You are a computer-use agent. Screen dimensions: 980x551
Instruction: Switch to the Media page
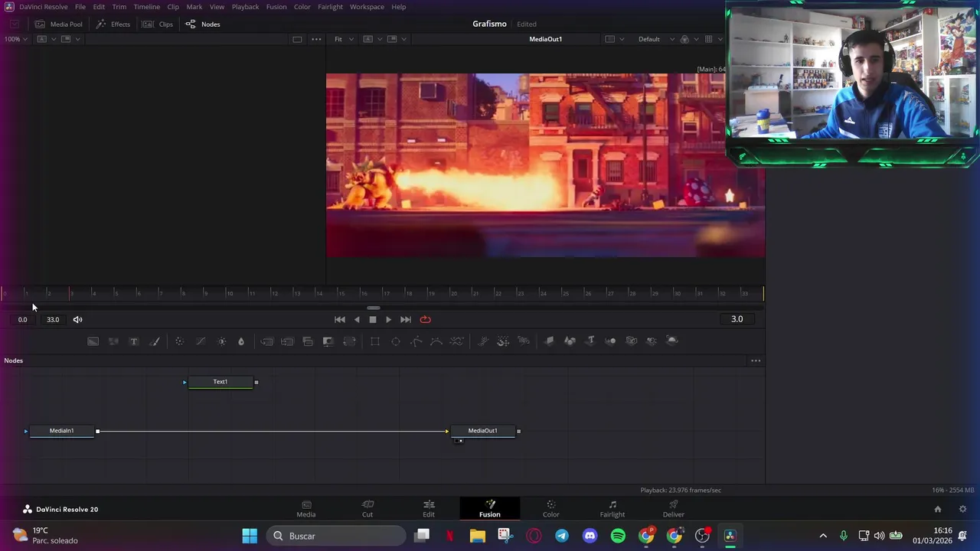pyautogui.click(x=306, y=509)
